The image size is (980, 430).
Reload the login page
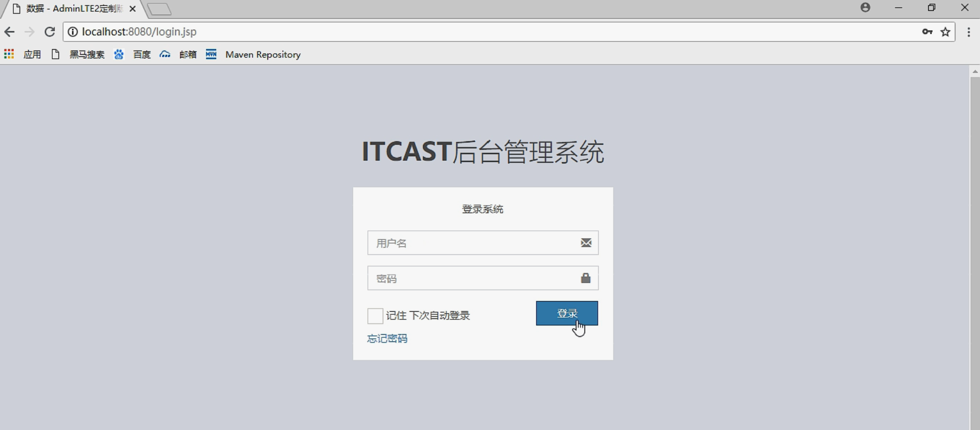tap(50, 32)
